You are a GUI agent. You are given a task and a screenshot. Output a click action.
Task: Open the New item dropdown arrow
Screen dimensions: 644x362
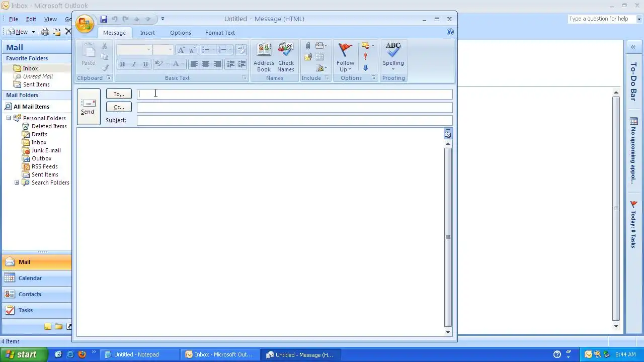click(33, 32)
